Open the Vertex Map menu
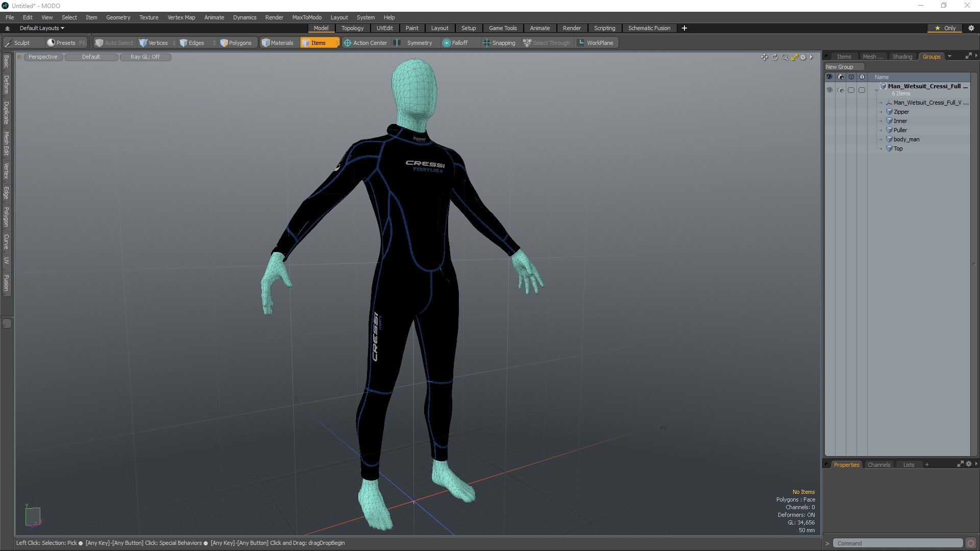980x551 pixels. [x=181, y=17]
